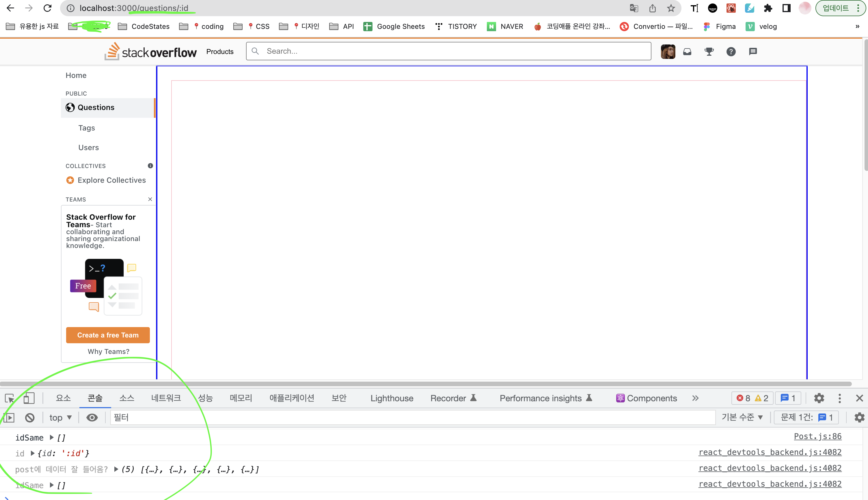Click the share page icon
The image size is (868, 500).
653,8
